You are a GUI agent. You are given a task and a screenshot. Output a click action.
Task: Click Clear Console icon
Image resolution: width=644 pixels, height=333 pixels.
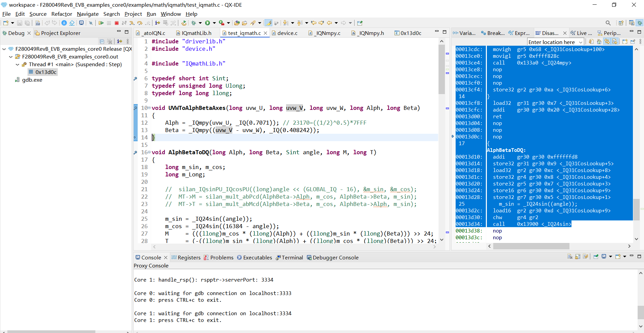pyautogui.click(x=570, y=257)
